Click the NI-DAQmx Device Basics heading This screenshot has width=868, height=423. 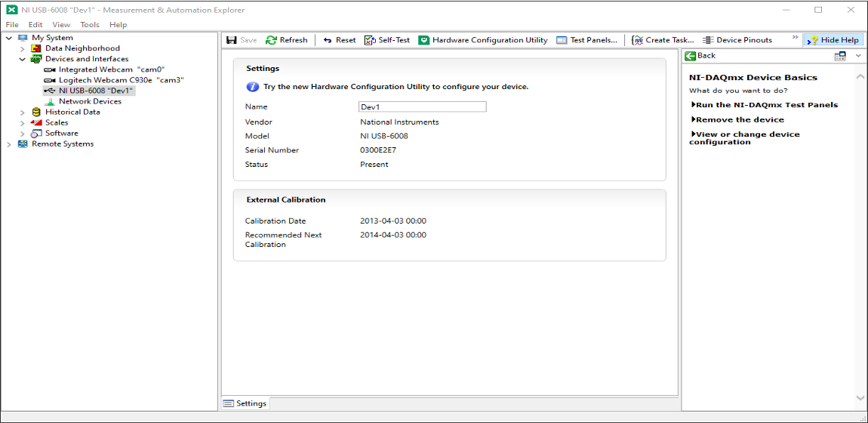[x=753, y=78]
